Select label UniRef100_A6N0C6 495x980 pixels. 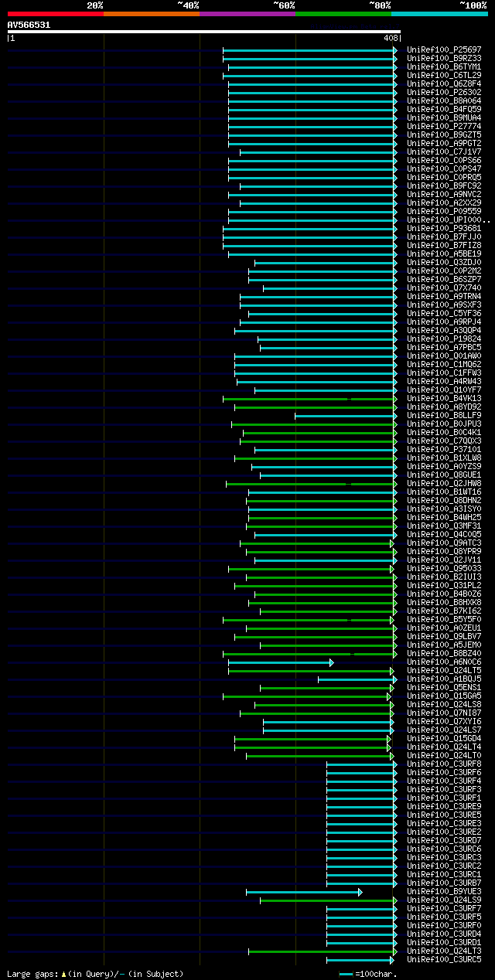444,662
